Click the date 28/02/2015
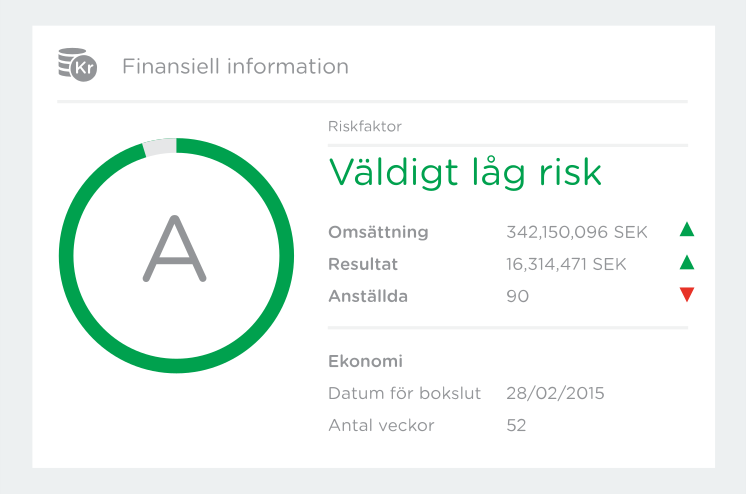Viewport: 746px width, 494px height. pyautogui.click(x=555, y=393)
